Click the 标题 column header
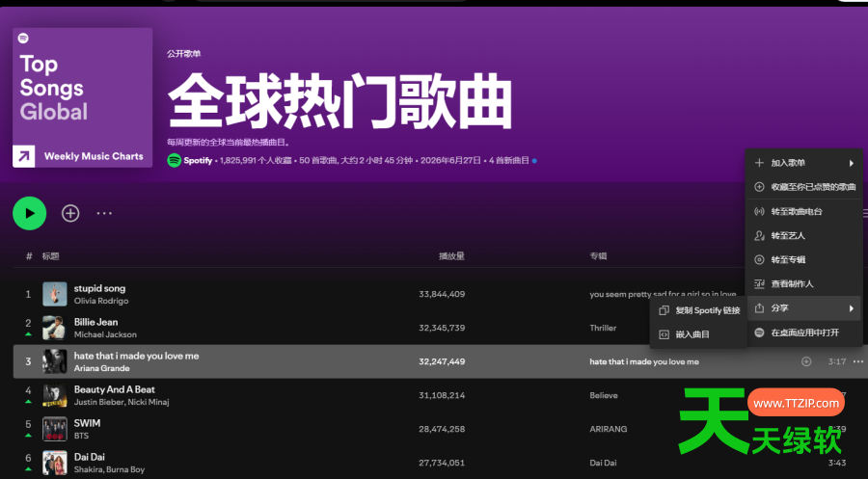This screenshot has width=868, height=479. coord(50,256)
